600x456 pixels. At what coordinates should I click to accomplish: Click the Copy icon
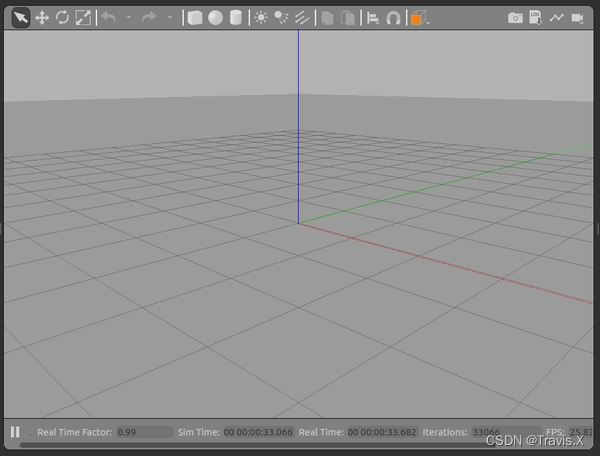[x=328, y=18]
